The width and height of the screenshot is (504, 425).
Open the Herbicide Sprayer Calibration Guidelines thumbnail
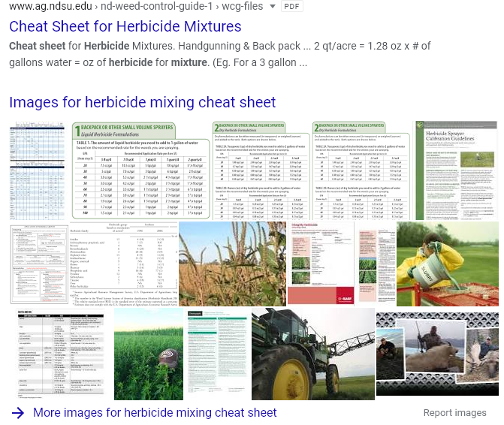457,170
